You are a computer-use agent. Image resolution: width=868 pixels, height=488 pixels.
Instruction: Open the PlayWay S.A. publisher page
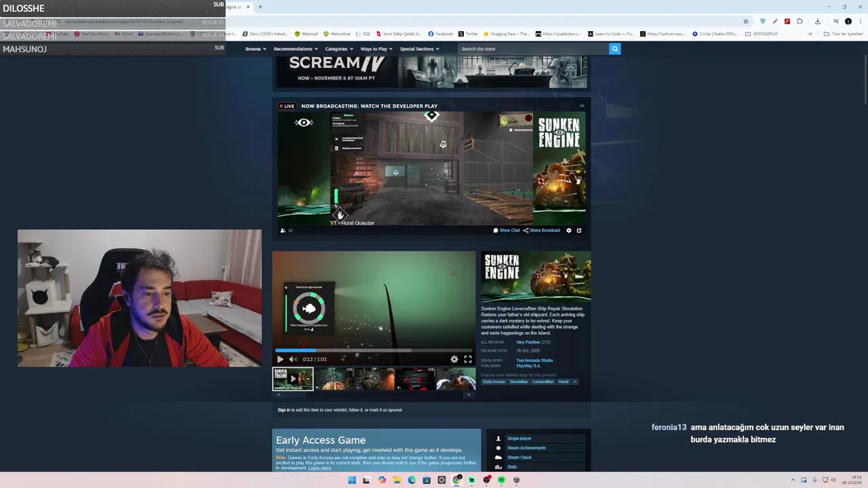[x=528, y=366]
